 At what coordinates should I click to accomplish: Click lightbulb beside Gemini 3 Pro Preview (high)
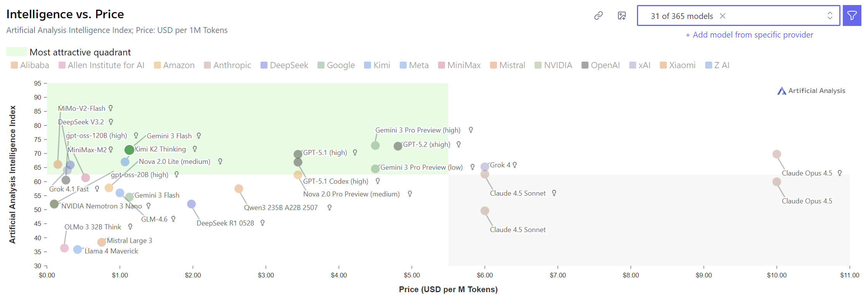click(471, 130)
